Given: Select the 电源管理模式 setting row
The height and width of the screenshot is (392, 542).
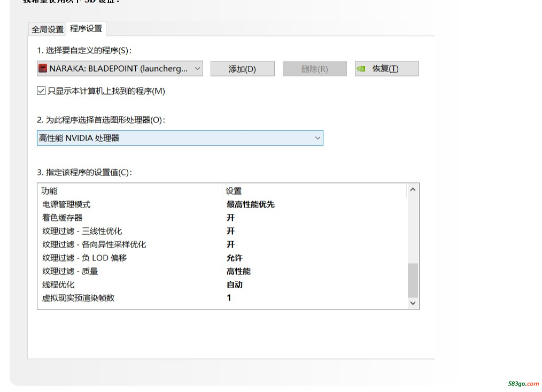Looking at the screenshot, I should (66, 204).
